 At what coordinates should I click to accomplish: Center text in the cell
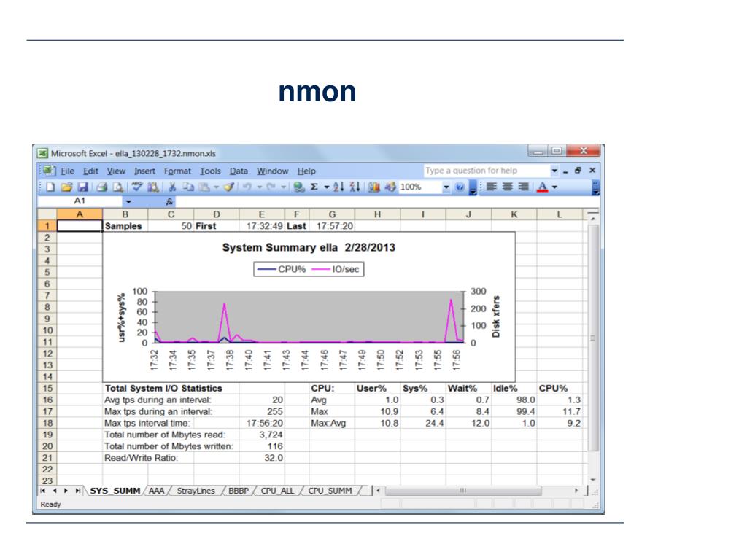pos(508,187)
